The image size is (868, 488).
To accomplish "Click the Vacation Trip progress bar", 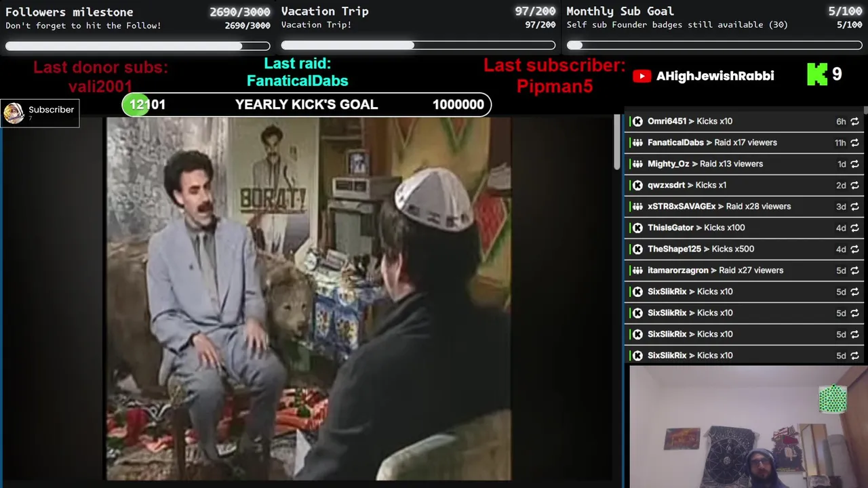I will [x=418, y=45].
